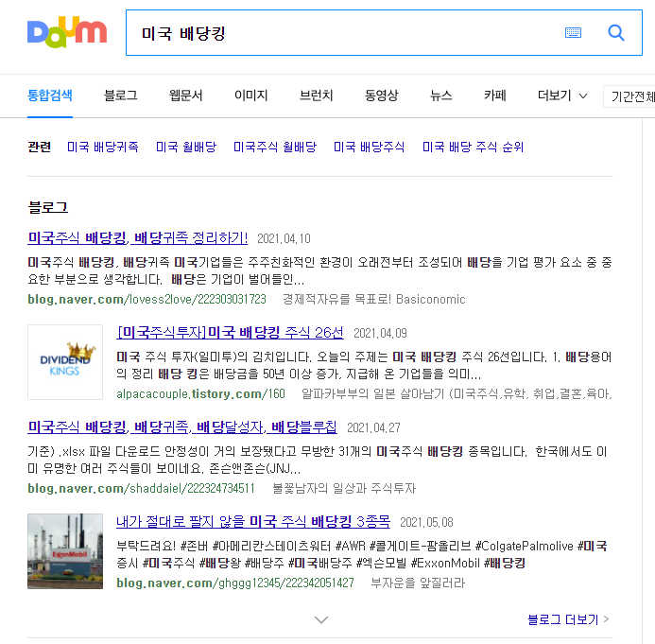The image size is (655, 644).
Task: Click date 2021.04.27 of third result
Action: (x=373, y=427)
